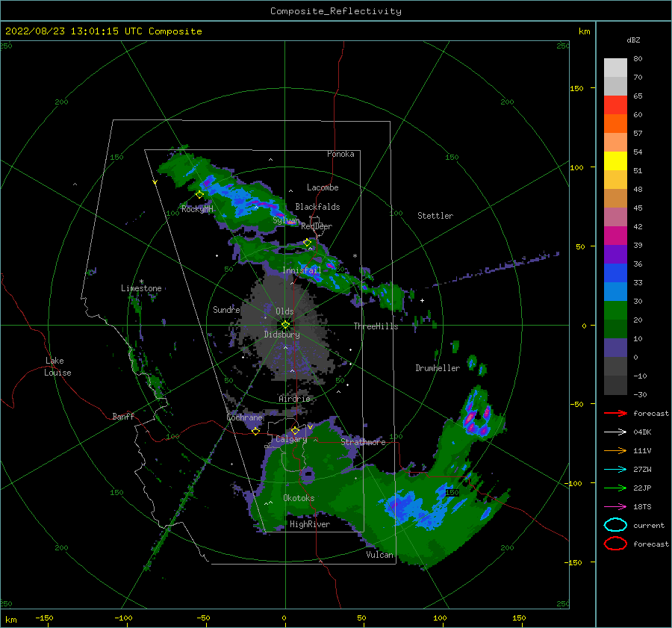Select the Innisfail label
This screenshot has width=672, height=628.
tap(302, 270)
